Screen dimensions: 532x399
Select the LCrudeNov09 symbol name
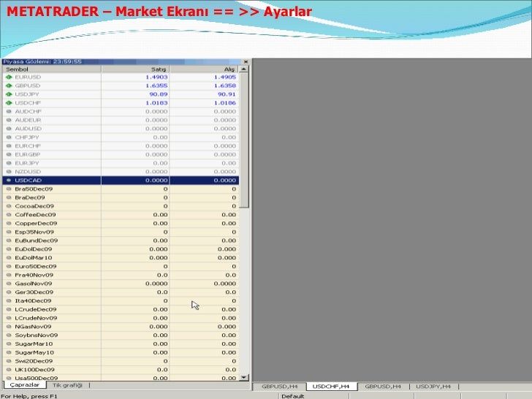tap(36, 319)
